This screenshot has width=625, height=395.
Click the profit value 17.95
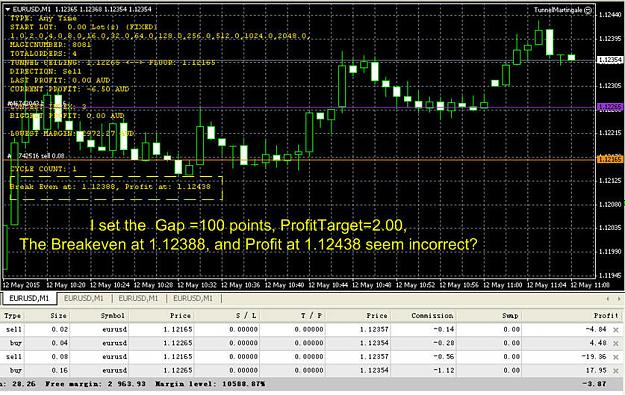(596, 371)
